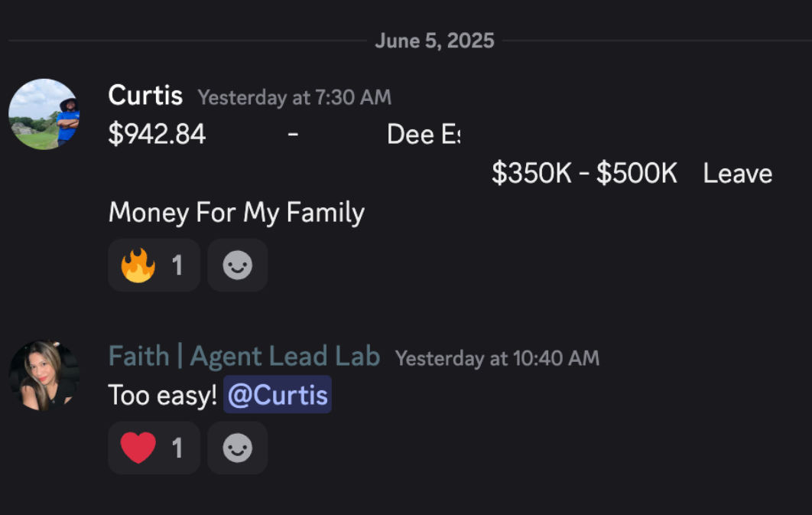This screenshot has height=515, width=812.
Task: Click the fire emoji icon
Action: click(x=138, y=266)
